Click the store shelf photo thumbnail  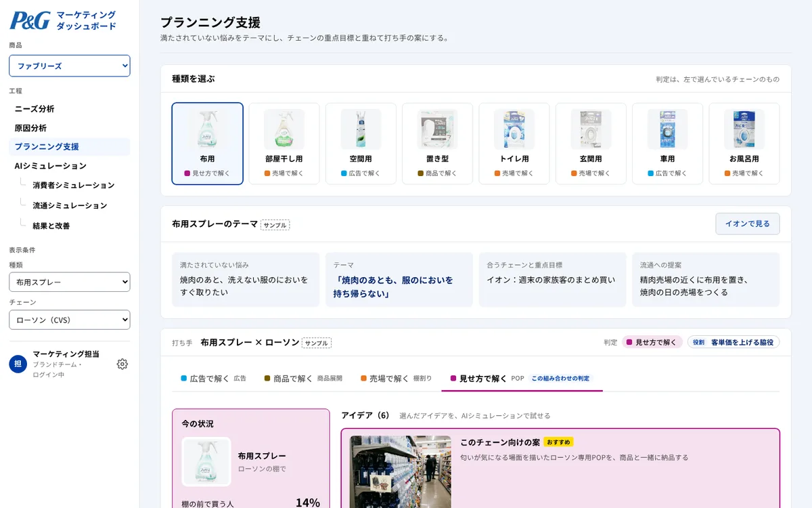click(400, 471)
